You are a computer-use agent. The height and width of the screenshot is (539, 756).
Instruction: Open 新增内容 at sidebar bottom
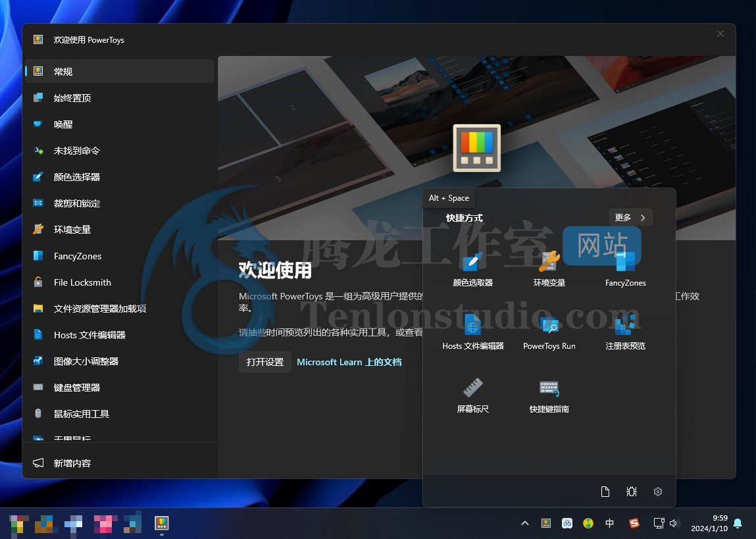120,463
